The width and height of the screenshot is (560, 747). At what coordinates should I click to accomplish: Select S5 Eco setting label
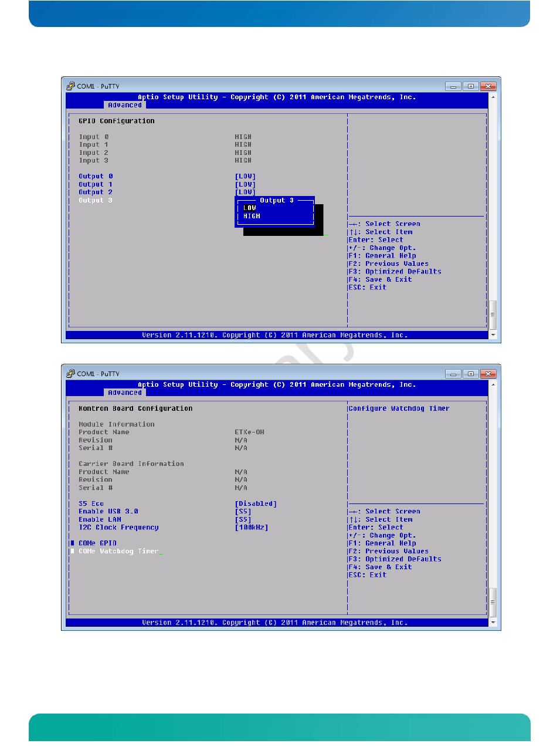91,503
